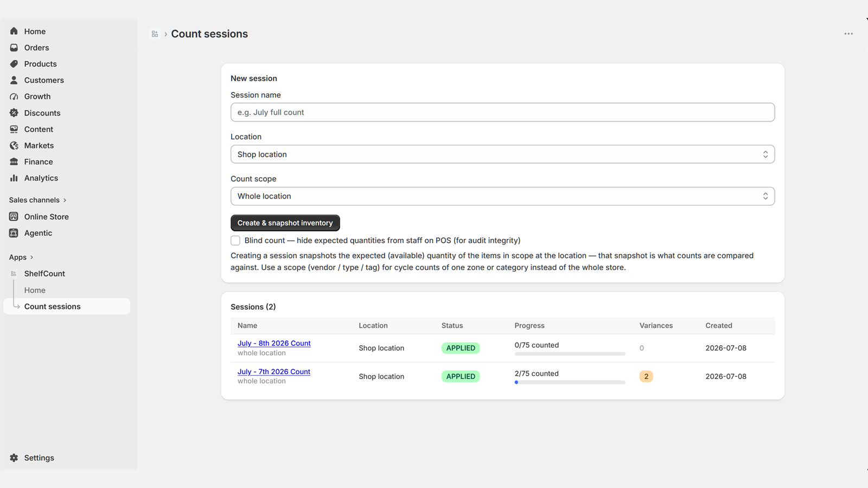Image resolution: width=868 pixels, height=488 pixels.
Task: Click the Home house icon in the sidebar
Action: (14, 31)
